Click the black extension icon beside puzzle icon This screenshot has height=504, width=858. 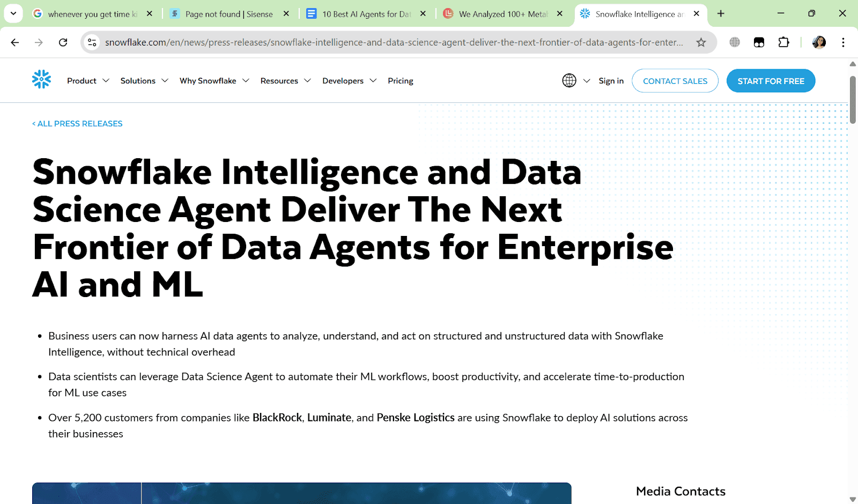[x=759, y=42]
